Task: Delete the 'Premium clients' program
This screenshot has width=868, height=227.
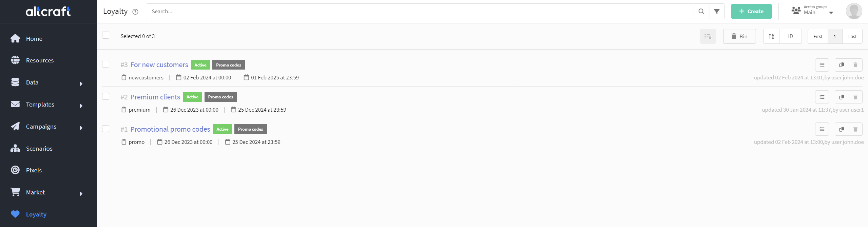Action: coord(855,97)
